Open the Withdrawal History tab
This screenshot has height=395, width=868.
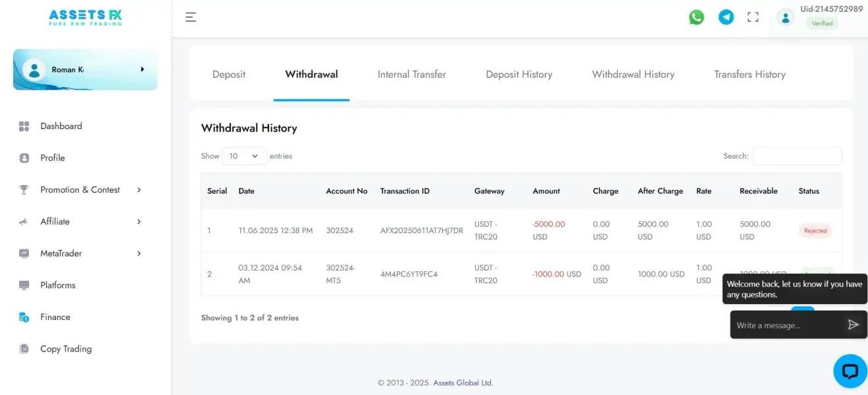(x=633, y=74)
